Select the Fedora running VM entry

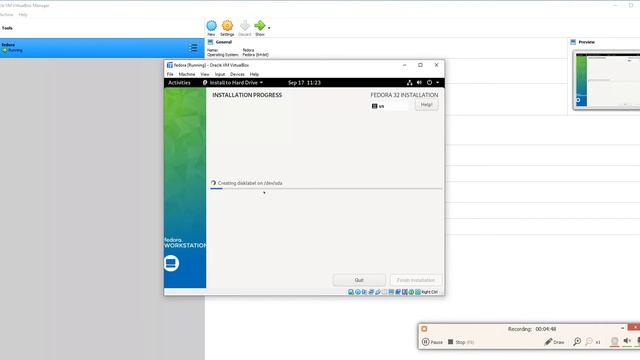click(102, 48)
